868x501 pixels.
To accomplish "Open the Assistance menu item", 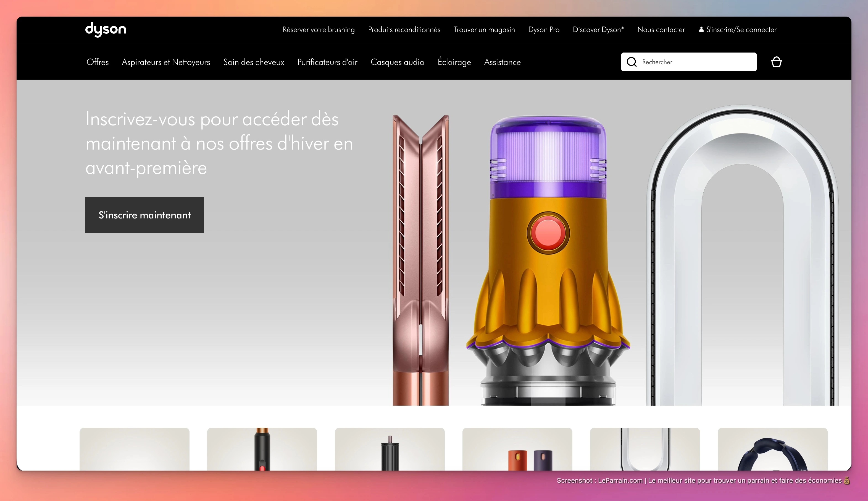I will (x=502, y=62).
